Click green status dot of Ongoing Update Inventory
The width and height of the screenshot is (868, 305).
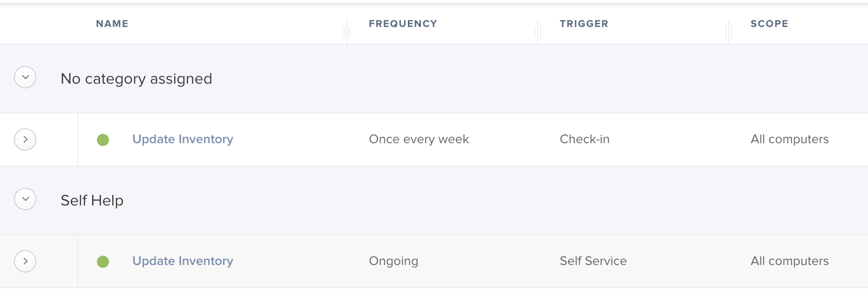pyautogui.click(x=103, y=262)
